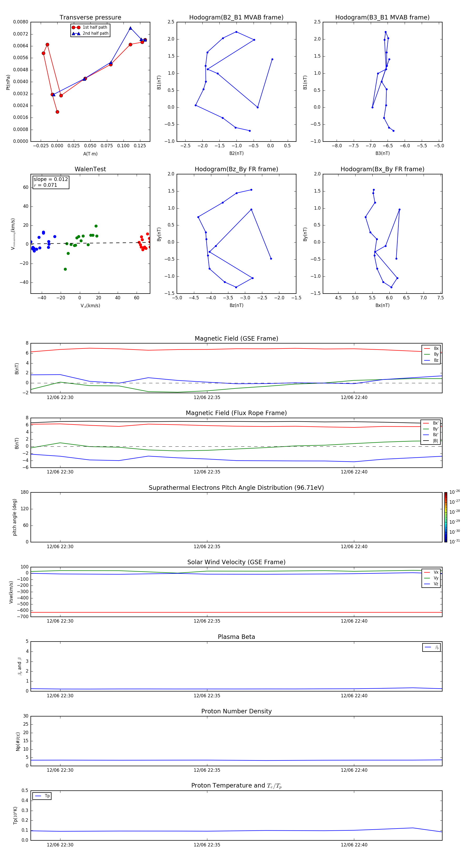Click the 'B2(nT)' x-axis label
The image size is (473, 868).
click(236, 153)
